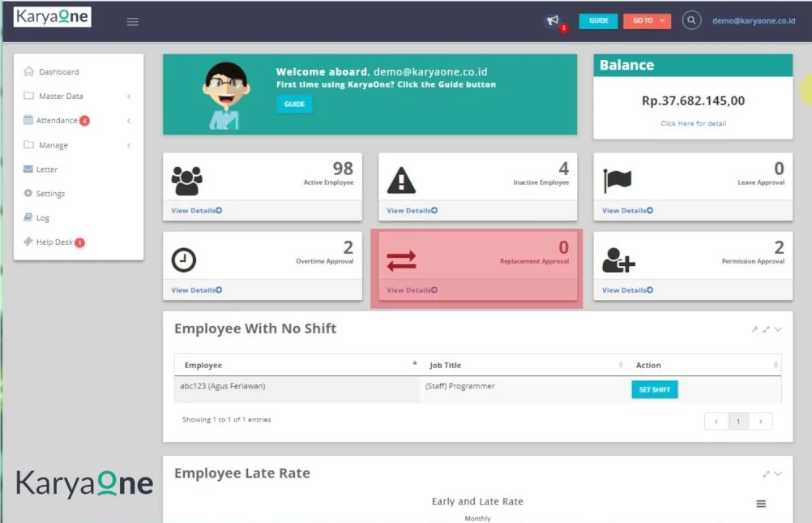Click the welcome banner avatar image
This screenshot has height=523, width=812.
pos(226,96)
